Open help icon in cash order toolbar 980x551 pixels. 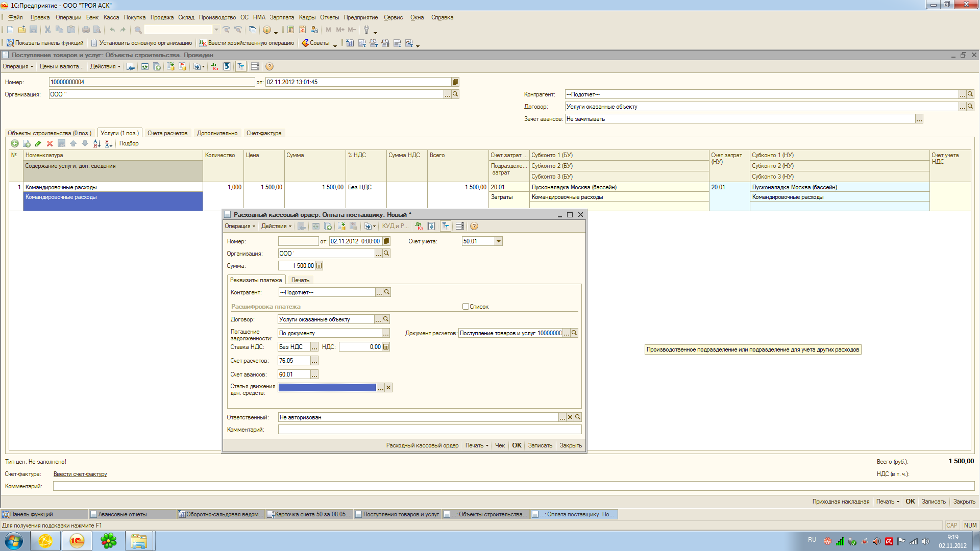[x=474, y=226]
